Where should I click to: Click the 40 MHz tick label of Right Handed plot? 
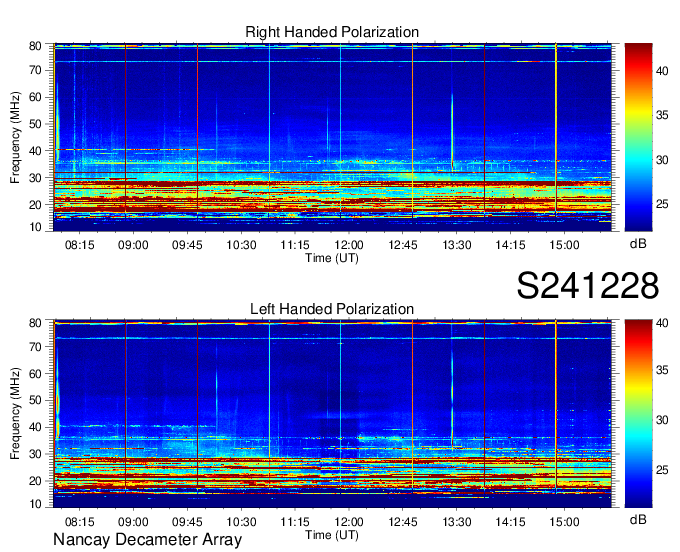point(35,151)
